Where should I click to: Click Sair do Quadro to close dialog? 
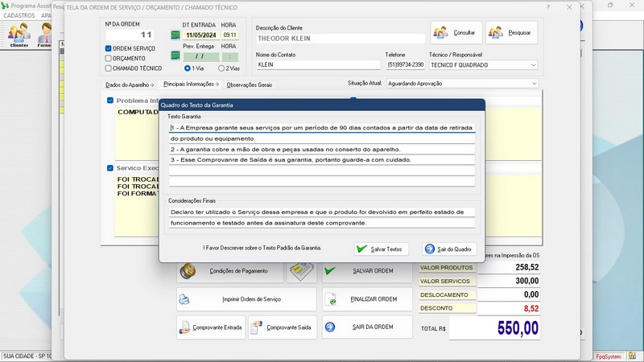tap(451, 249)
